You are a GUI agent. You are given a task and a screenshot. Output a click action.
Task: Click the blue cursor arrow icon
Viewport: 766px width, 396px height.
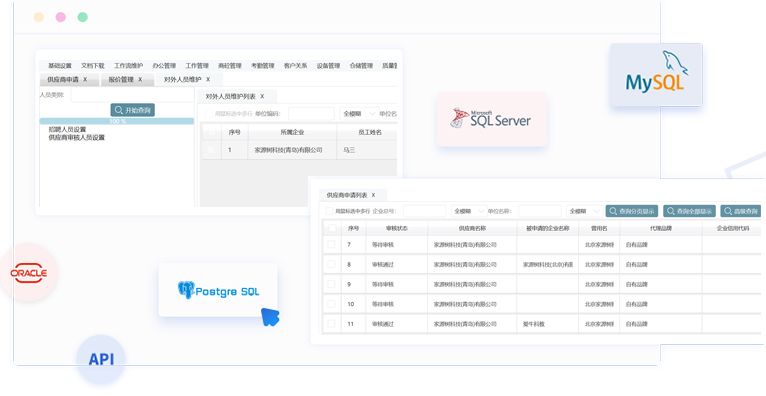[270, 317]
